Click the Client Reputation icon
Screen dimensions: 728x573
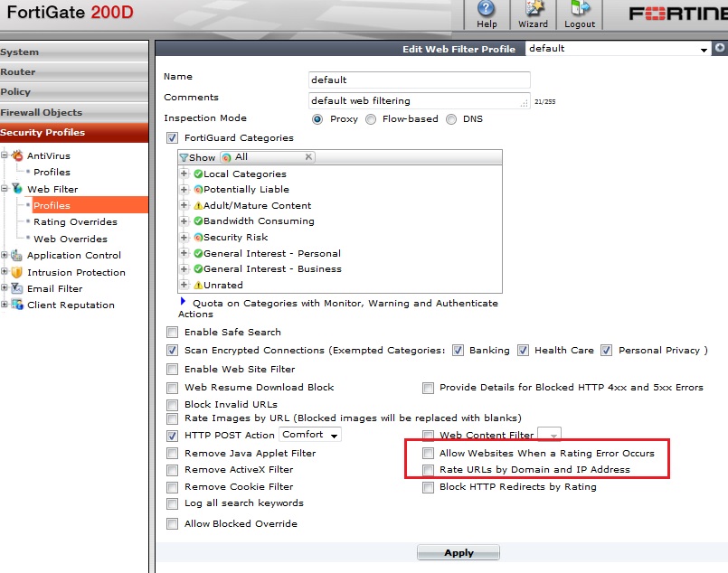16,305
